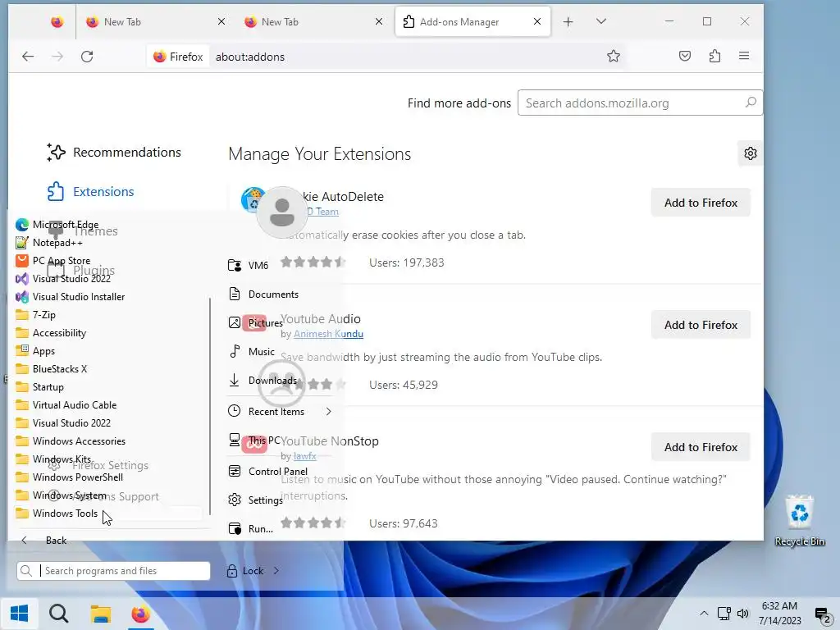Open Pocket save icon in toolbar
The height and width of the screenshot is (630, 840).
pos(685,57)
